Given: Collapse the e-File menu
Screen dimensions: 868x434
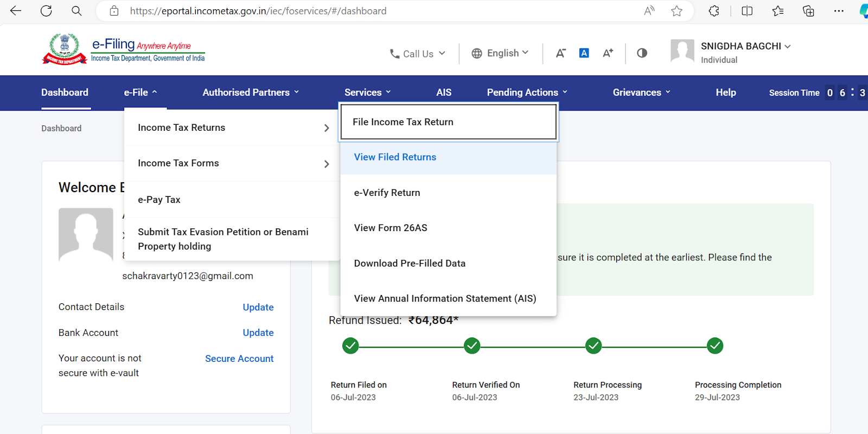Looking at the screenshot, I should [141, 92].
